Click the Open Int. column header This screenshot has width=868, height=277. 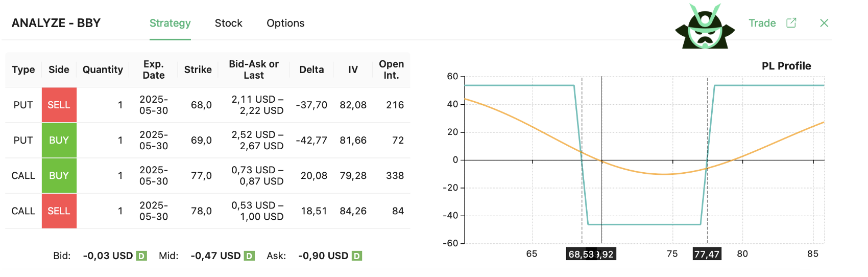[x=391, y=70]
